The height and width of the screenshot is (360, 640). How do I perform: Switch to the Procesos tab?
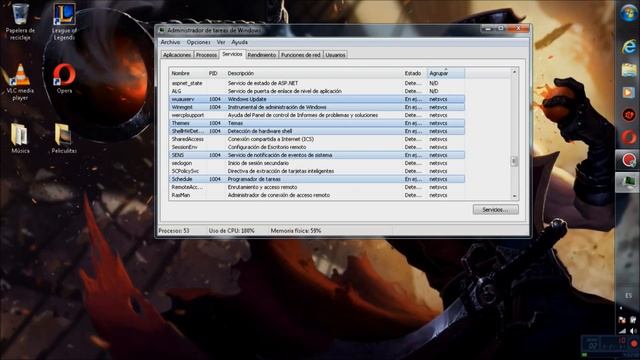[x=206, y=55]
